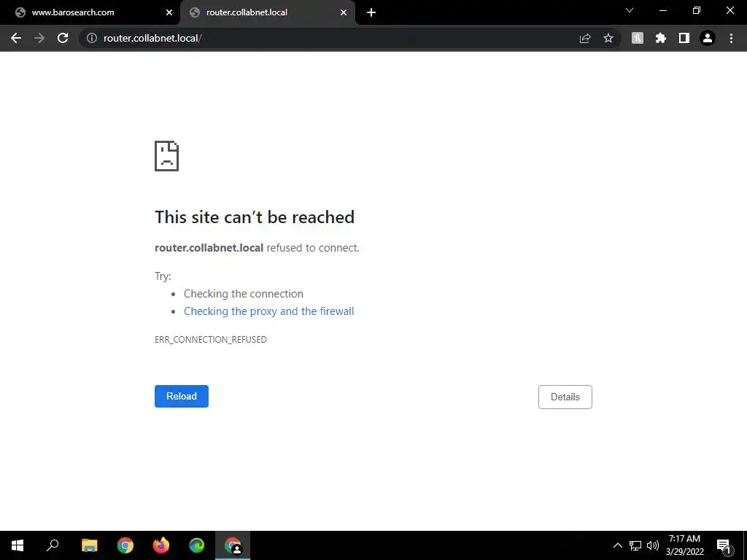Launch File Explorer from taskbar

click(x=89, y=545)
